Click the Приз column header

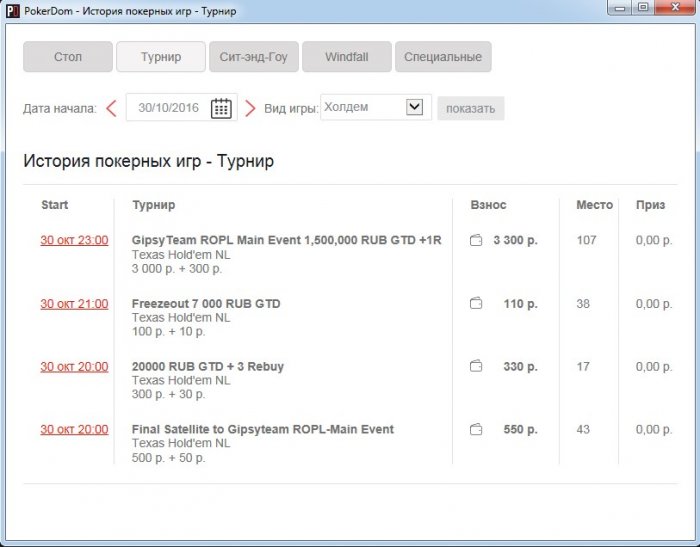[650, 205]
